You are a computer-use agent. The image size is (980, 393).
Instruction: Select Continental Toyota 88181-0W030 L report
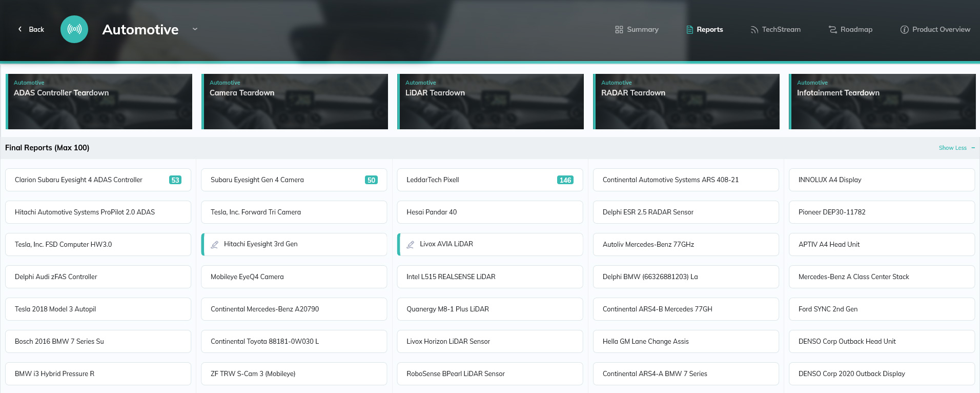[294, 341]
